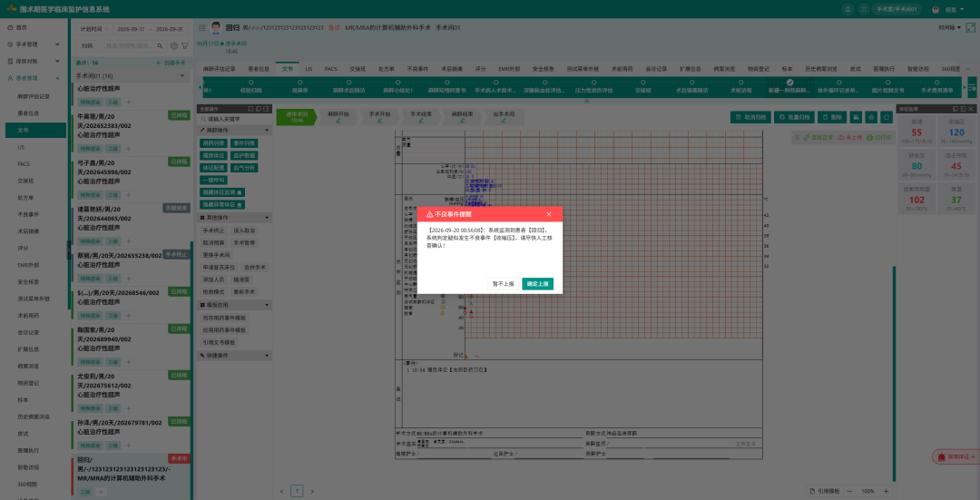Click the 删除 delete button

pyautogui.click(x=832, y=117)
